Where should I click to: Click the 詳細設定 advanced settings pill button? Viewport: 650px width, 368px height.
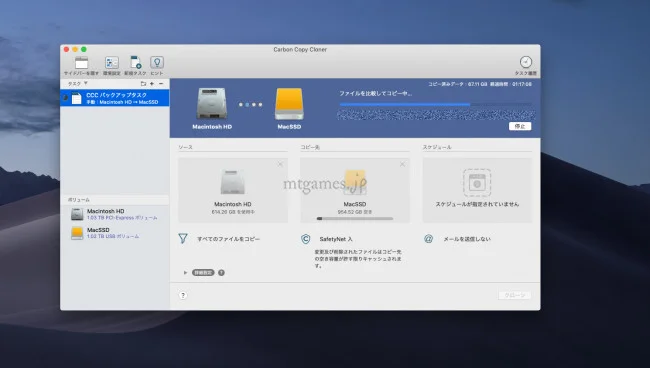[203, 273]
